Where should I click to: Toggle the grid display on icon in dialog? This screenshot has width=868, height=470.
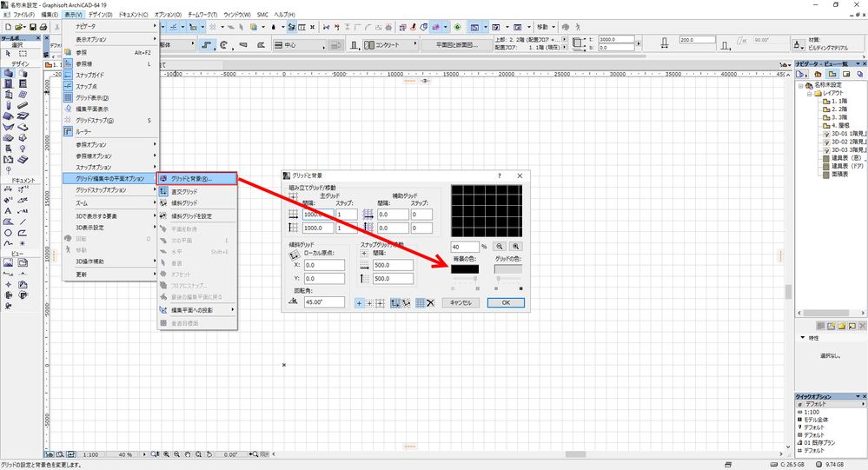tap(421, 303)
